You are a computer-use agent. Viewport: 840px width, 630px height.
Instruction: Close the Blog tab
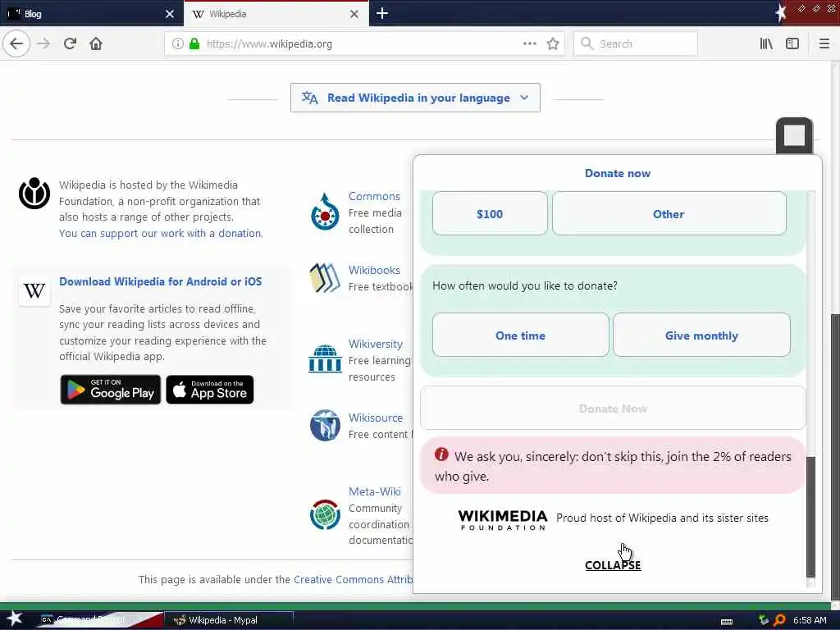click(x=170, y=14)
